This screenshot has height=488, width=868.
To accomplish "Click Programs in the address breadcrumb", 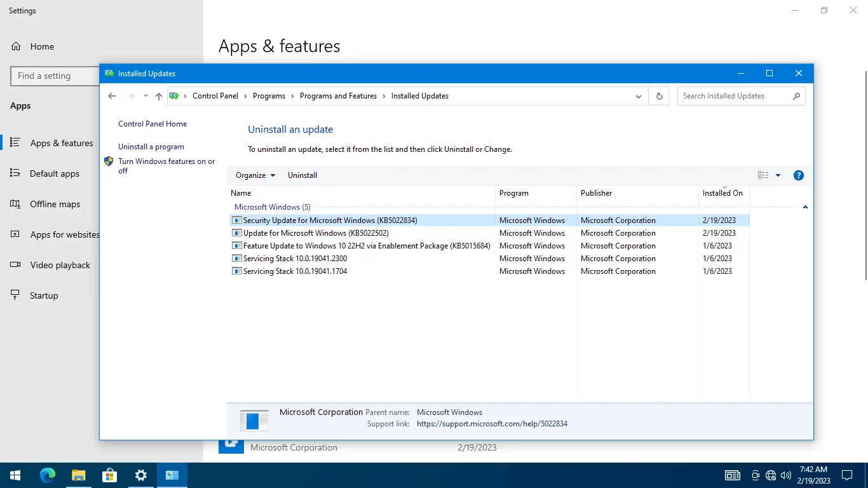I will pos(269,96).
